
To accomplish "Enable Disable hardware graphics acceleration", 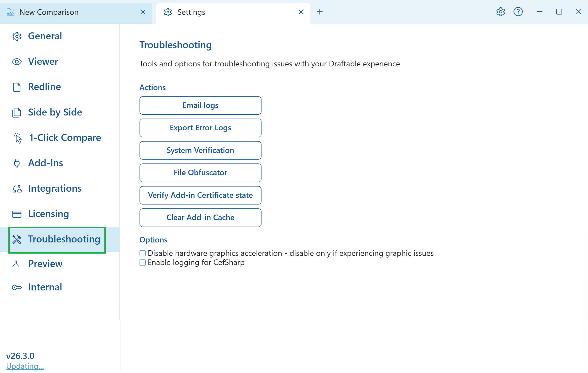I will [142, 253].
